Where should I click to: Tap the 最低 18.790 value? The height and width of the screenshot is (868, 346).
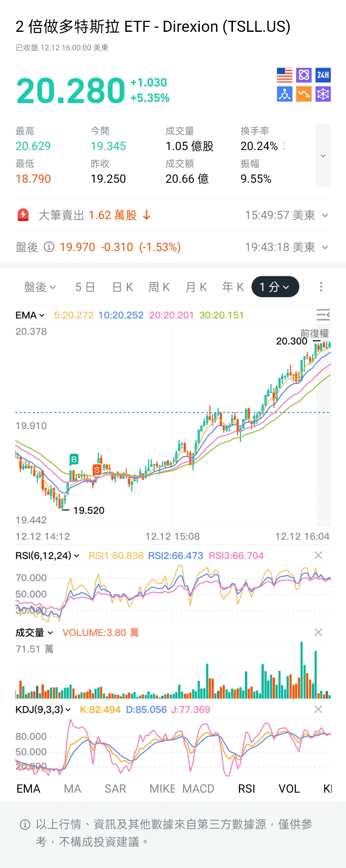point(33,179)
